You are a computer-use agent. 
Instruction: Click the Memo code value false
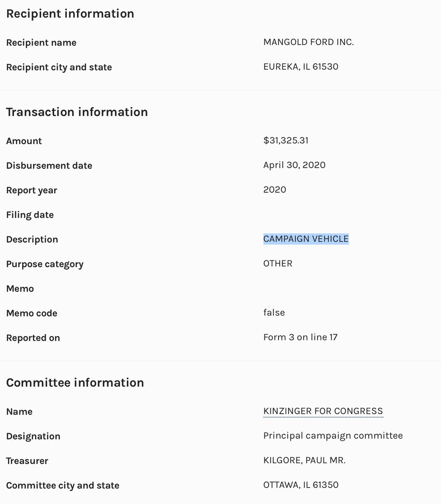(x=274, y=312)
